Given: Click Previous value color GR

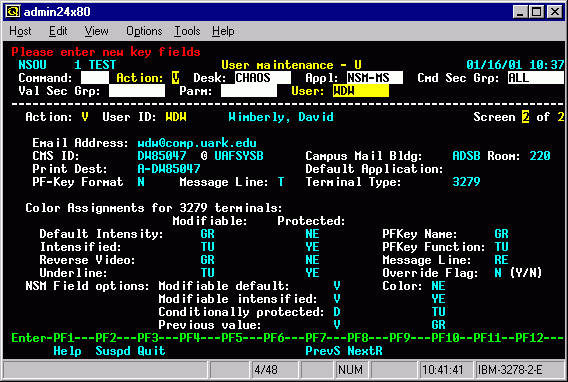Looking at the screenshot, I should [x=438, y=325].
